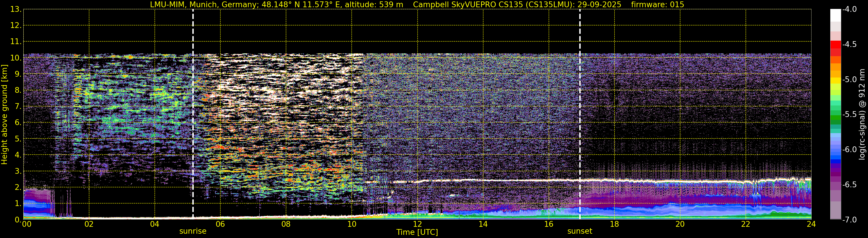Click the sunrise label below the time axis
The width and height of the screenshot is (868, 238).
coord(193,231)
